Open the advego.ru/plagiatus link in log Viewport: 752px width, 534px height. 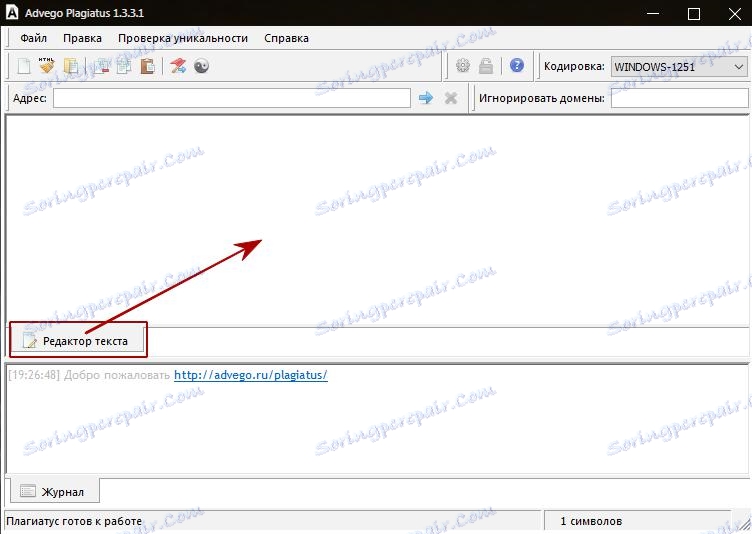pos(250,375)
